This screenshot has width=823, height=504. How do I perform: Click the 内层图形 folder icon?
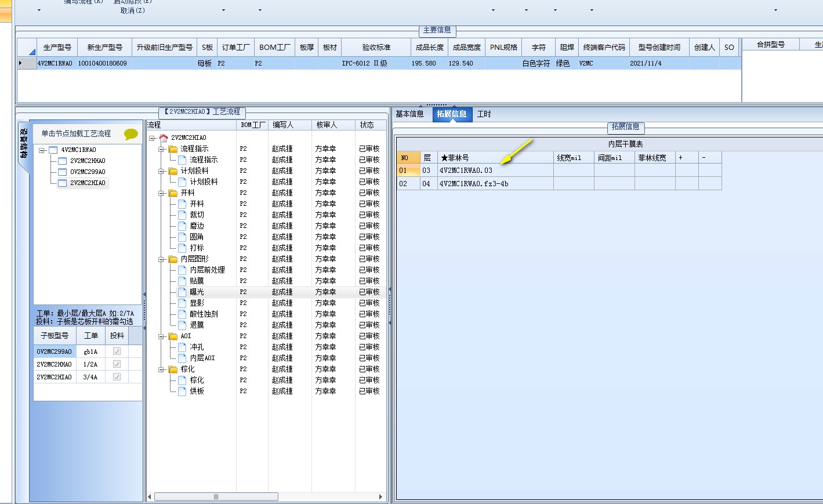pos(173,259)
